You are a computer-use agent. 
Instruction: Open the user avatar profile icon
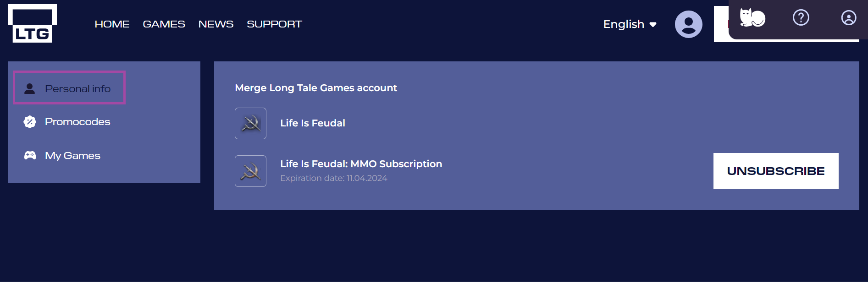pyautogui.click(x=688, y=24)
